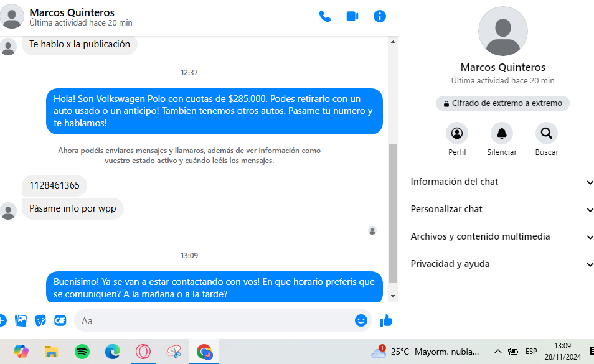This screenshot has width=594, height=364.
Task: Search conversation with the Buscar icon
Action: pyautogui.click(x=546, y=133)
